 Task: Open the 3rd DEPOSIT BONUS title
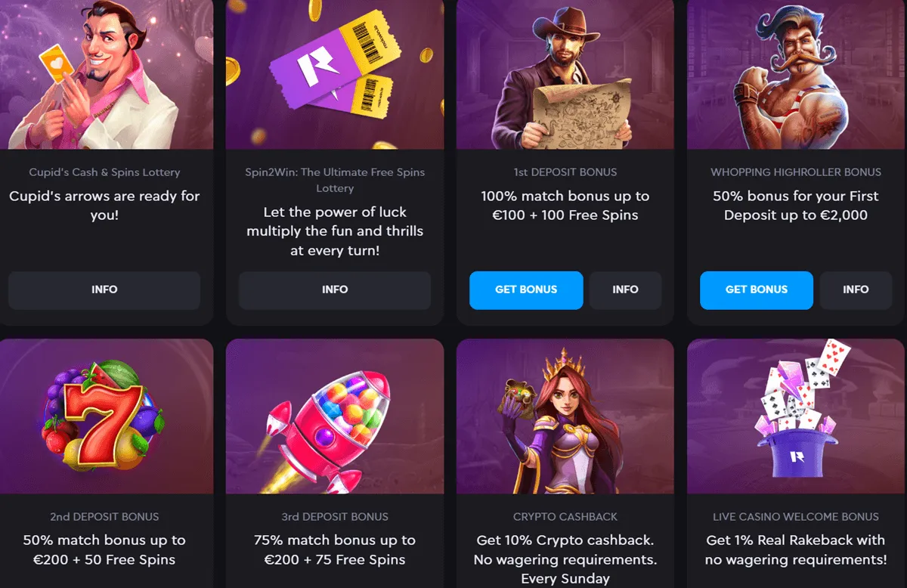tap(335, 517)
